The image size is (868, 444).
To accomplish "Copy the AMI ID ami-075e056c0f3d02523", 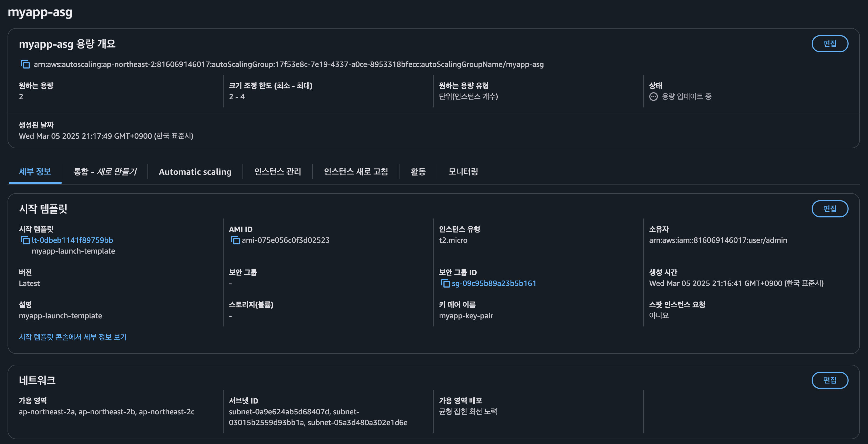I will click(x=235, y=240).
